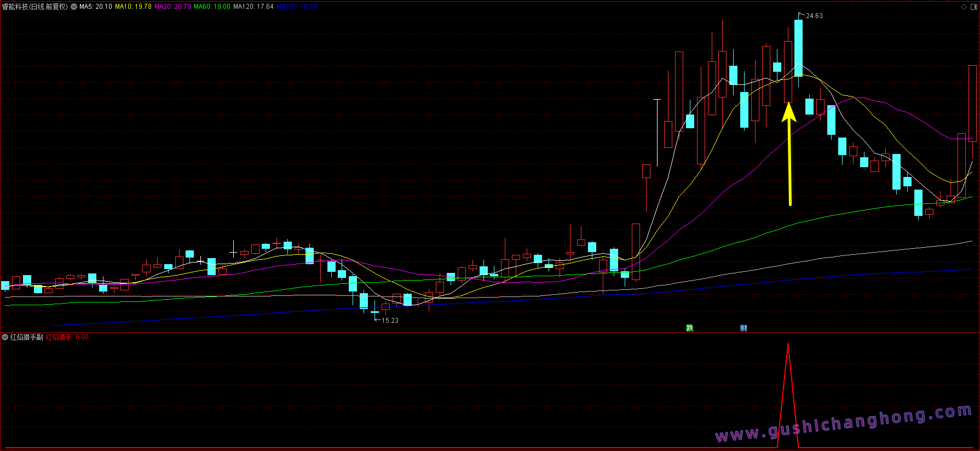Click the blue 财 financial report marker
This screenshot has width=980, height=451.
coord(743,328)
